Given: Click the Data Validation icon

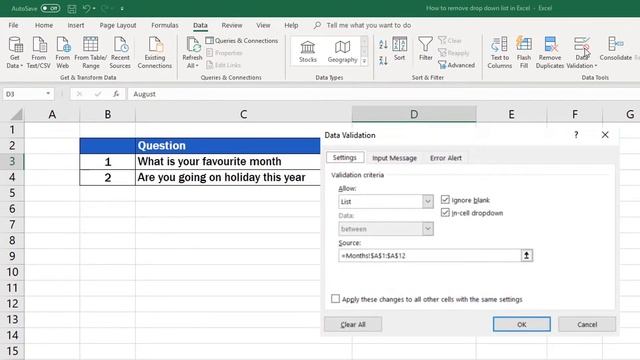Looking at the screenshot, I should [582, 44].
